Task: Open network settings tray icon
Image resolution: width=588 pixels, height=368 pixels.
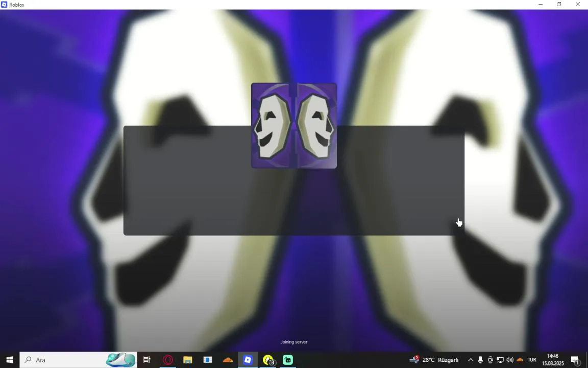Action: 500,360
